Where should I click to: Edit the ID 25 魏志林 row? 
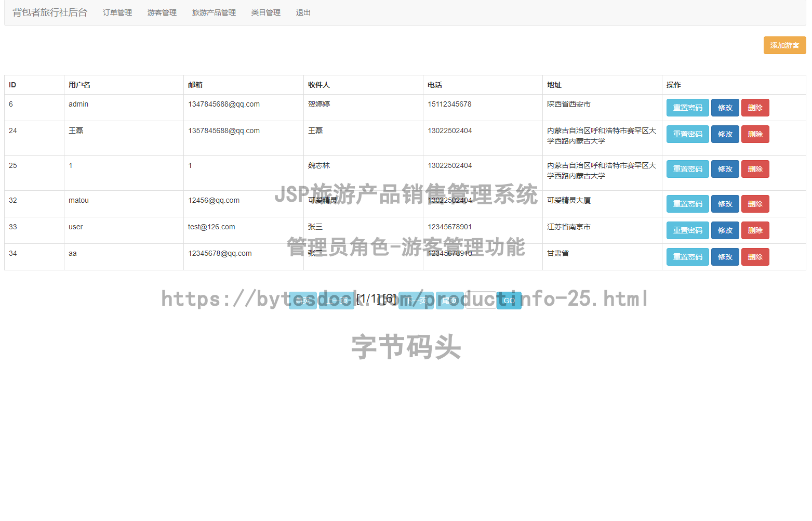pos(725,169)
